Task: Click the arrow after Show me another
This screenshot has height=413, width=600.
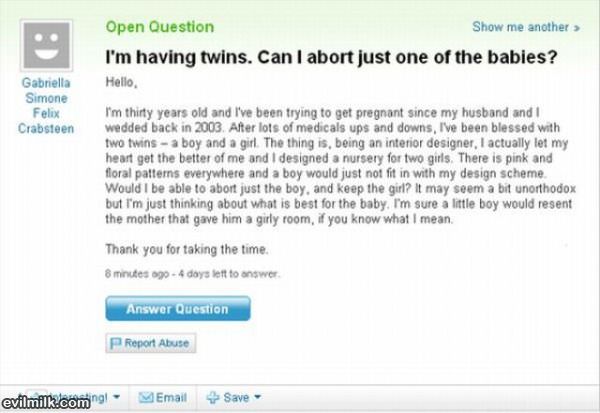Action: 577,28
